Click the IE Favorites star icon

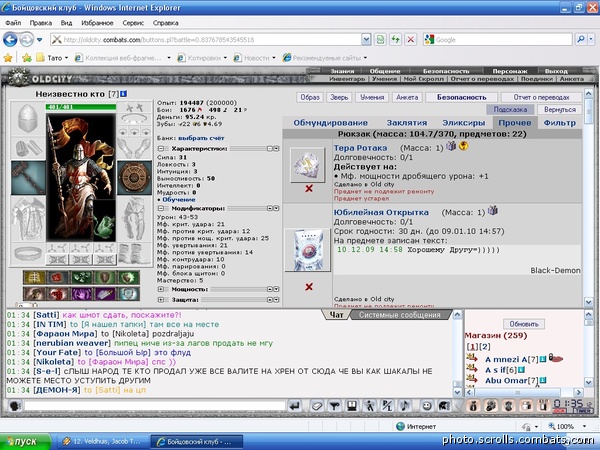(8, 58)
